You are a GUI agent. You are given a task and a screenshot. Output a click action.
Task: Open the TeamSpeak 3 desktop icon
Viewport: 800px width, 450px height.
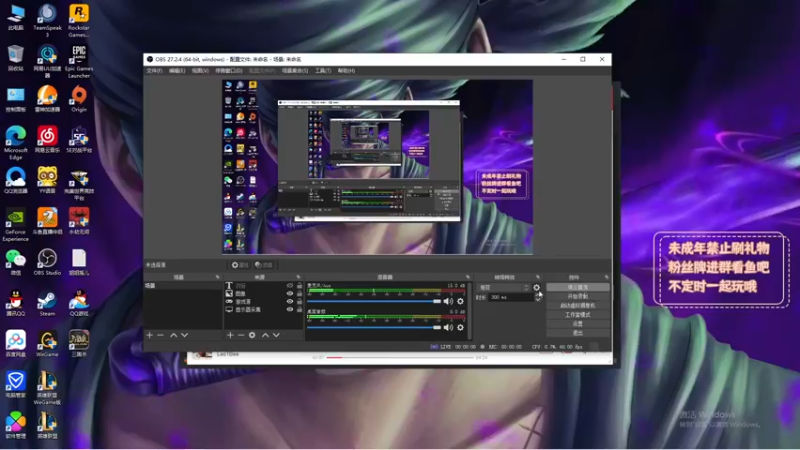point(47,20)
